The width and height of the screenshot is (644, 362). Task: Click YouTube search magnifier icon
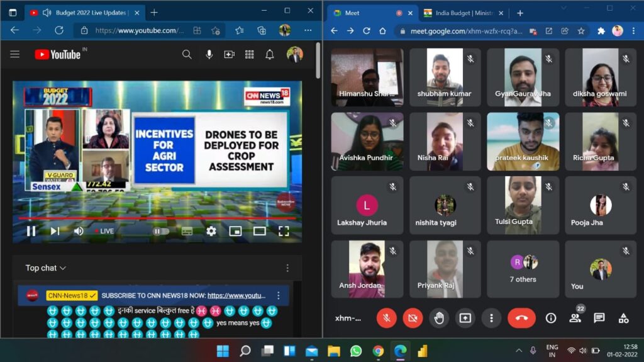(x=187, y=55)
